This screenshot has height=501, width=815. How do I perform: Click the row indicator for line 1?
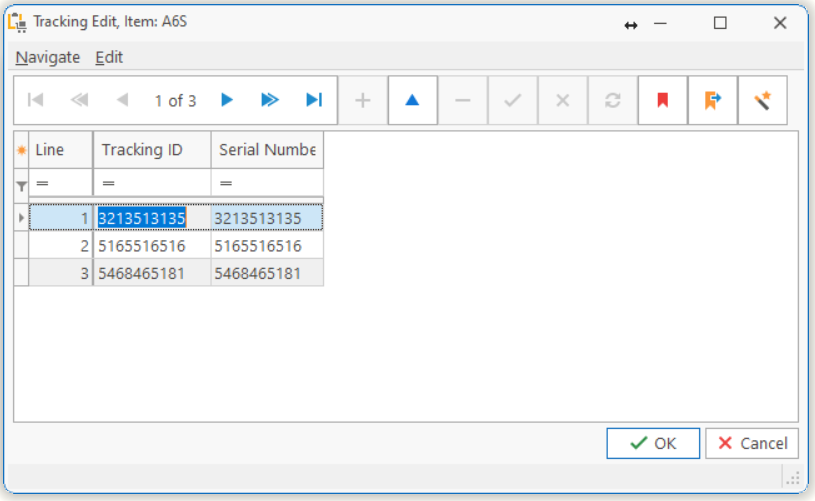[21, 218]
